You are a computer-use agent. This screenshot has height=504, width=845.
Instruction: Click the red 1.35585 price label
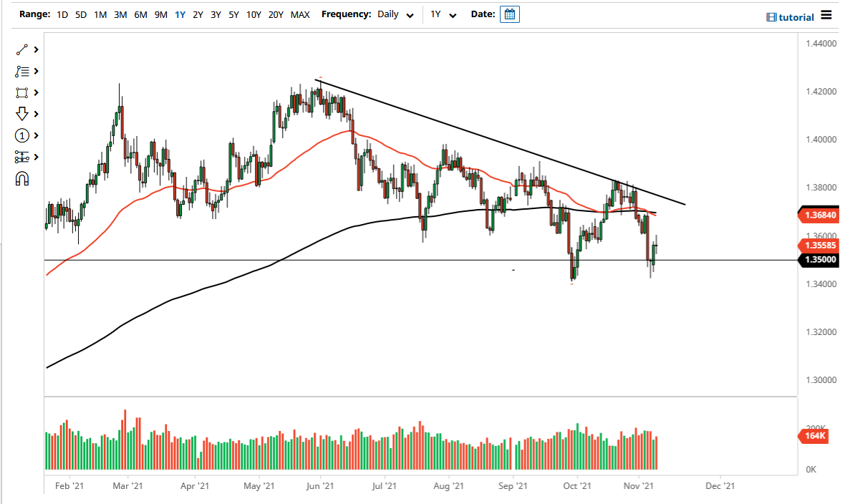pyautogui.click(x=819, y=246)
